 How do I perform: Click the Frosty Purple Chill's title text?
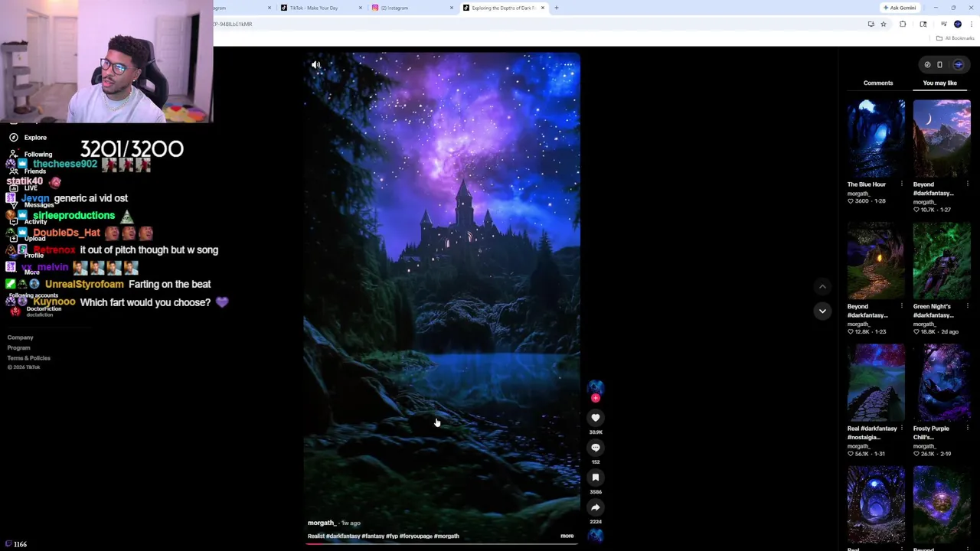coord(932,433)
